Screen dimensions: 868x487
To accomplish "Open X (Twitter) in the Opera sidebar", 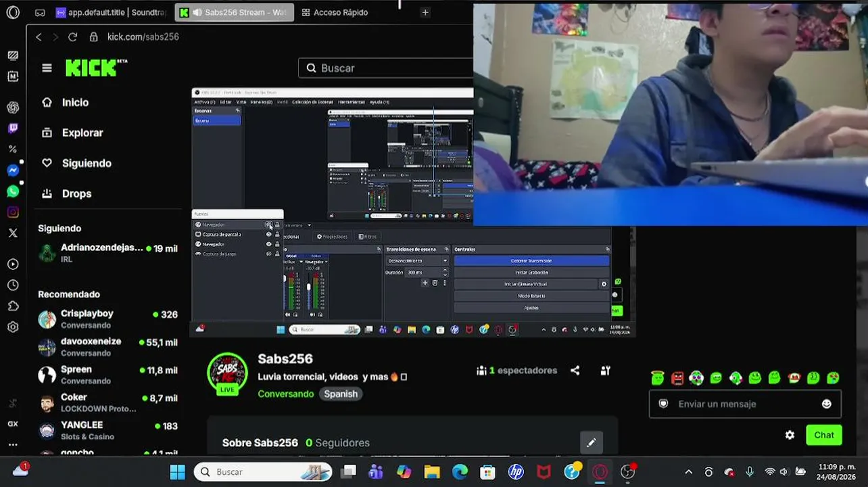I will pyautogui.click(x=13, y=233).
